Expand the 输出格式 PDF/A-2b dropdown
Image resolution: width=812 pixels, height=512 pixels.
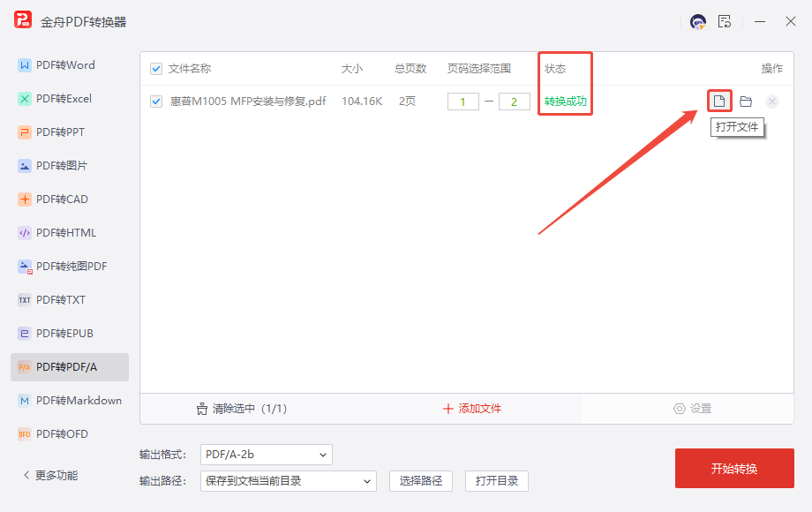[x=267, y=455]
